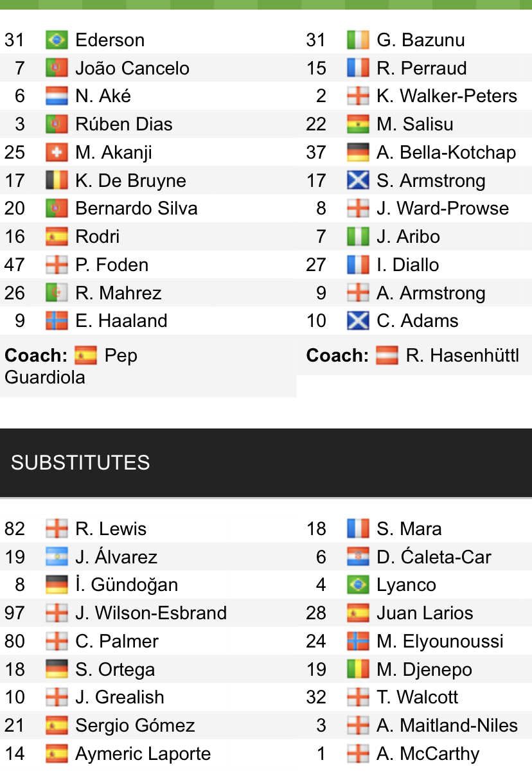Click the Norway flag beside E. Haaland

click(x=57, y=321)
